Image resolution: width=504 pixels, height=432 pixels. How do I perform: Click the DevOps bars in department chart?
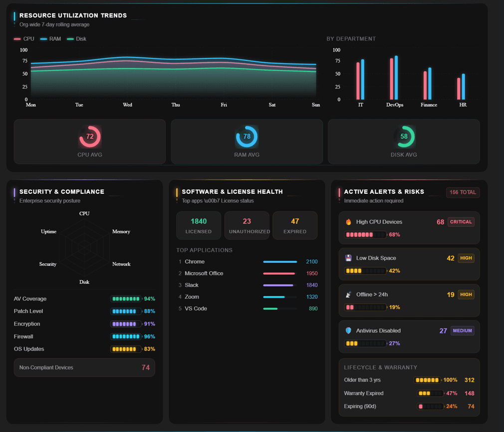(x=394, y=77)
